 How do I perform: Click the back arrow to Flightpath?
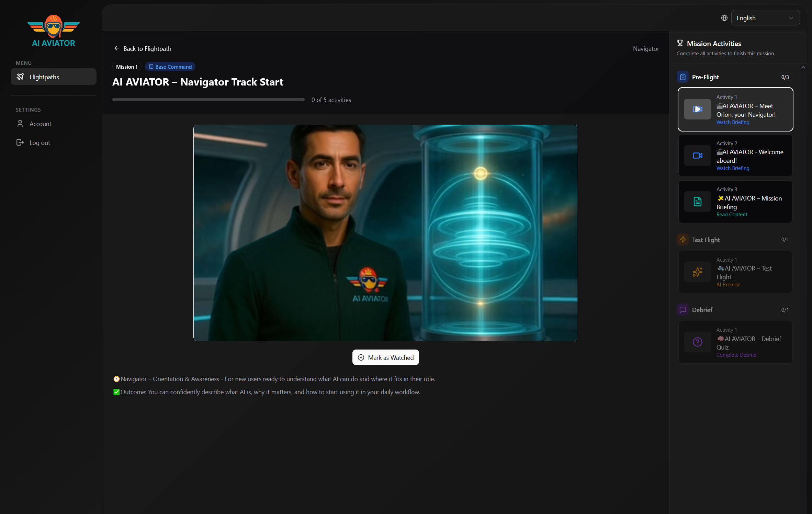117,48
